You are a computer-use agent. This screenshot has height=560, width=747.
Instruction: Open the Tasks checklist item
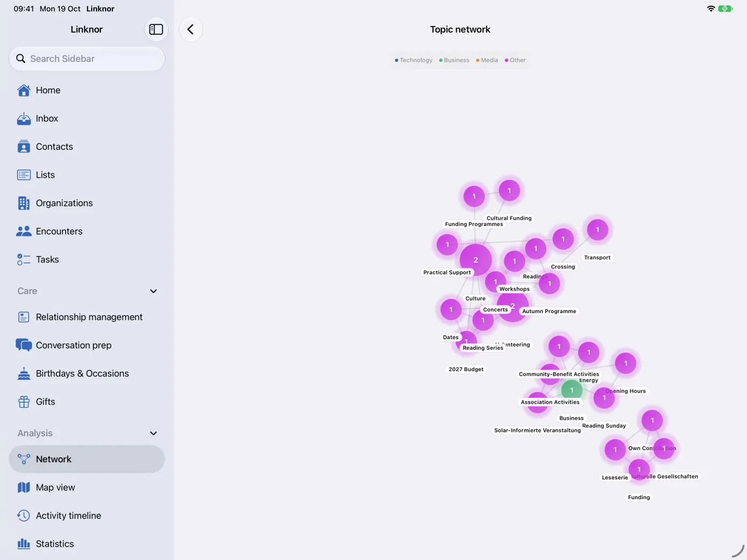click(87, 260)
